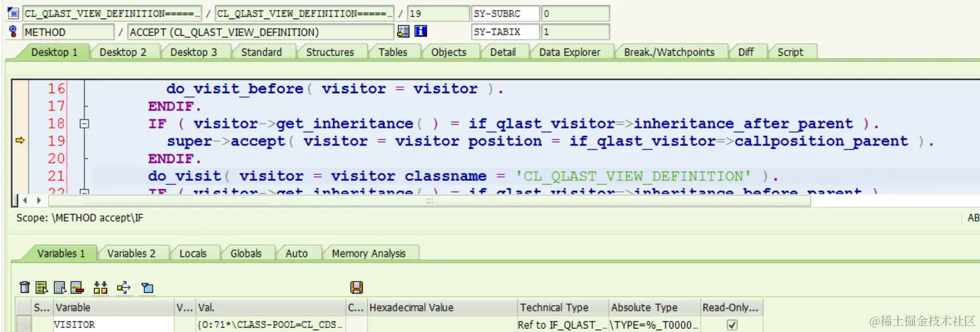The image size is (980, 332).
Task: Click the Read-Only column header
Action: point(731,307)
